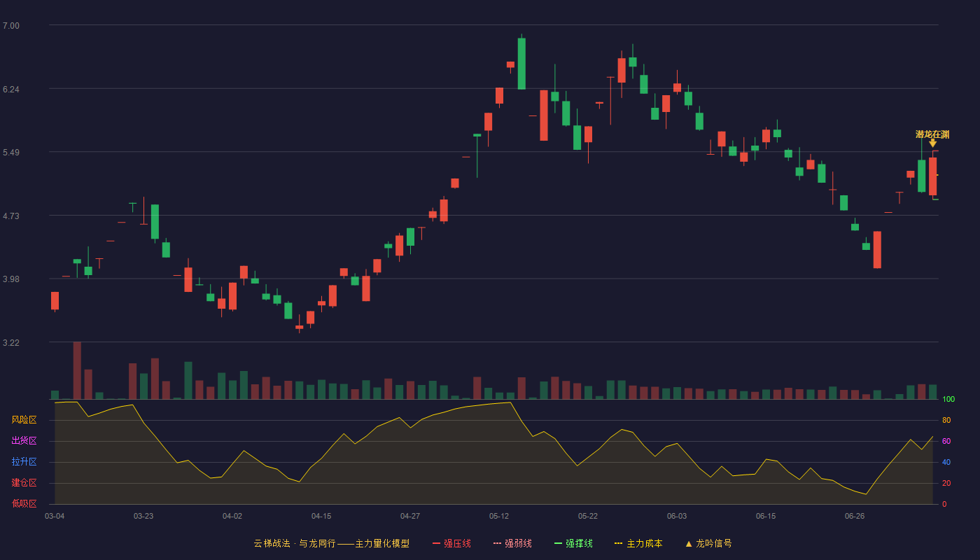Click the tall green candlestick at the price peak
Image resolution: width=980 pixels, height=560 pixels.
[521, 63]
